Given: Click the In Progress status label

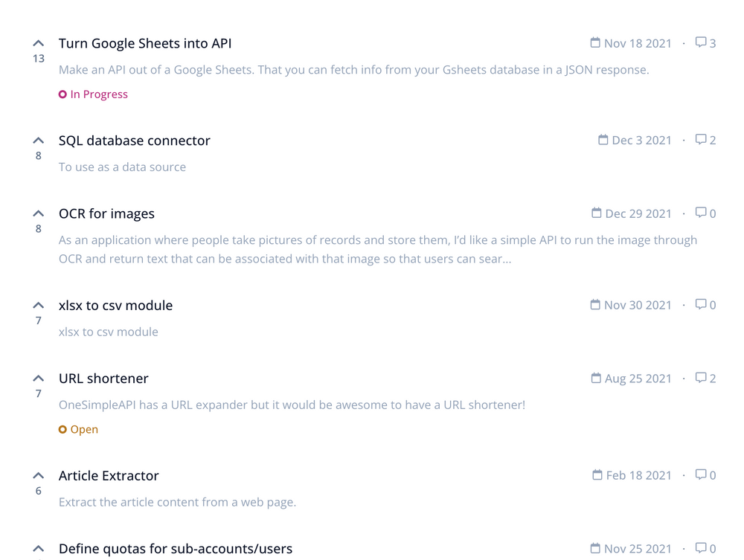Looking at the screenshot, I should (99, 94).
